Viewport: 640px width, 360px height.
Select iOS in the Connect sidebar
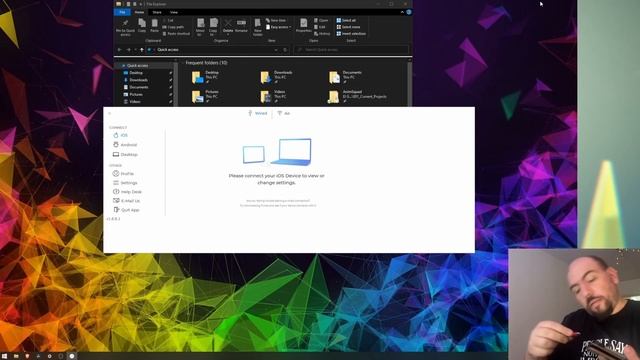(121, 135)
